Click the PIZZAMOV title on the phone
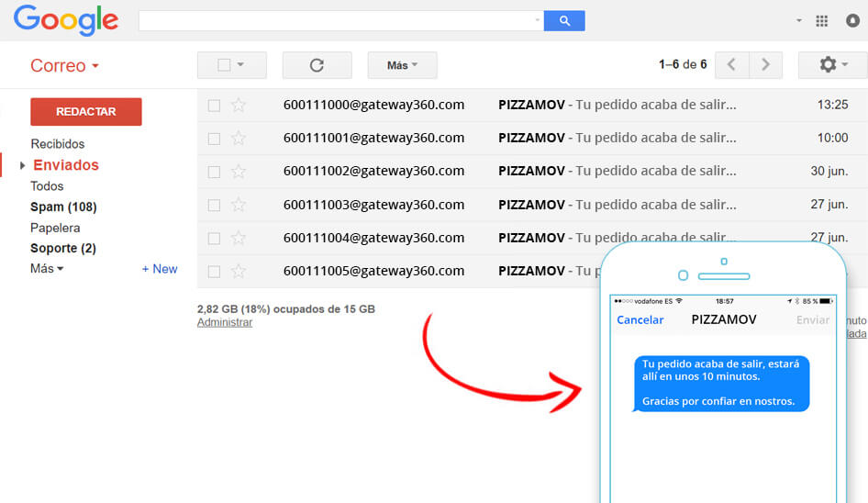This screenshot has height=503, width=868. click(724, 319)
